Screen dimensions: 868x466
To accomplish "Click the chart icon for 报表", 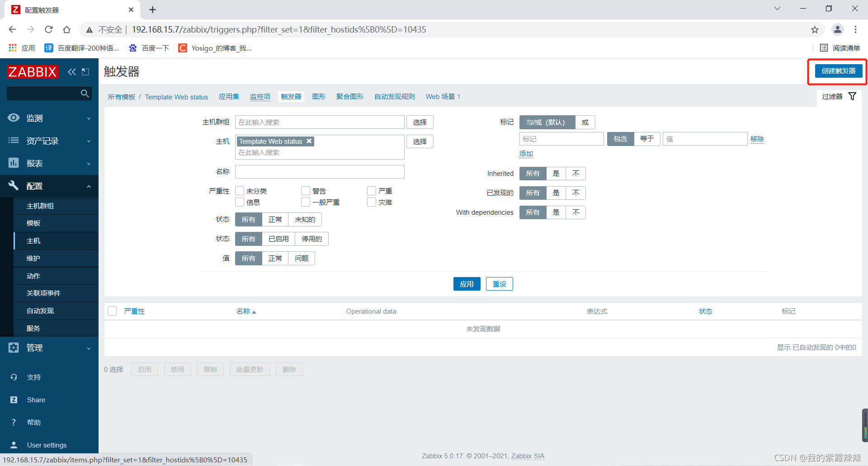I will pyautogui.click(x=14, y=163).
